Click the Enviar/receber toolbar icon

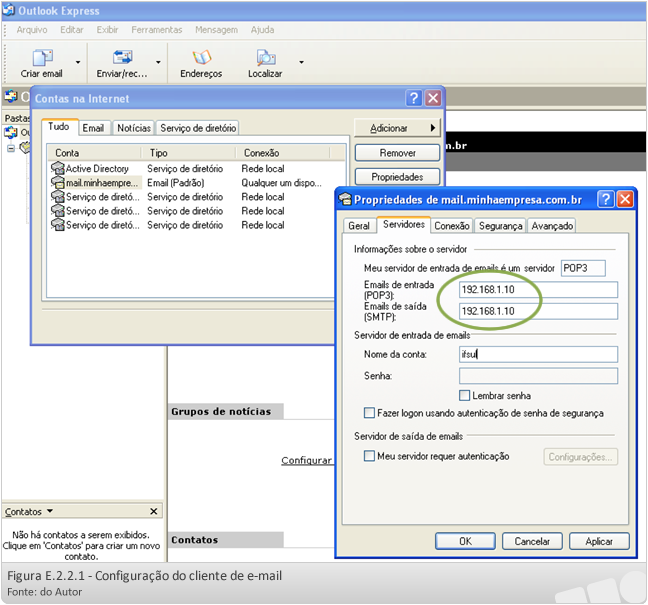coord(122,57)
